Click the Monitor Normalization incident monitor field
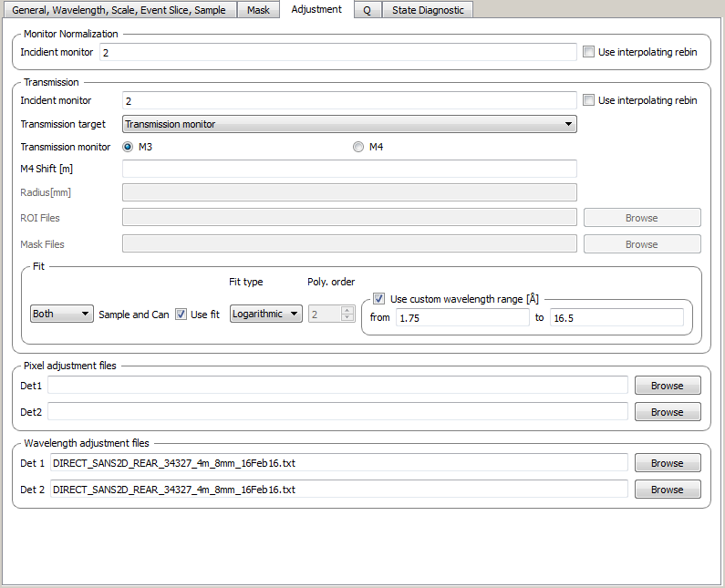Image resolution: width=725 pixels, height=588 pixels. click(337, 53)
